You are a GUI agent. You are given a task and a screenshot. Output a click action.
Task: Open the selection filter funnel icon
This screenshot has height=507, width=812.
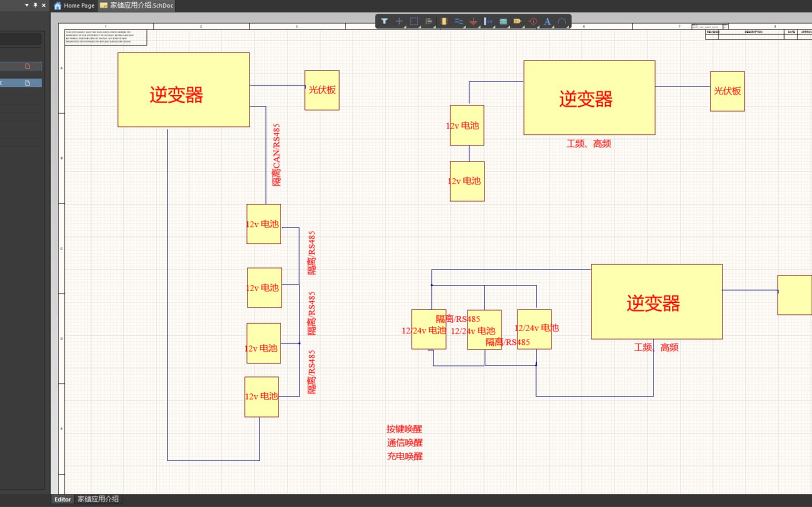[x=384, y=22]
